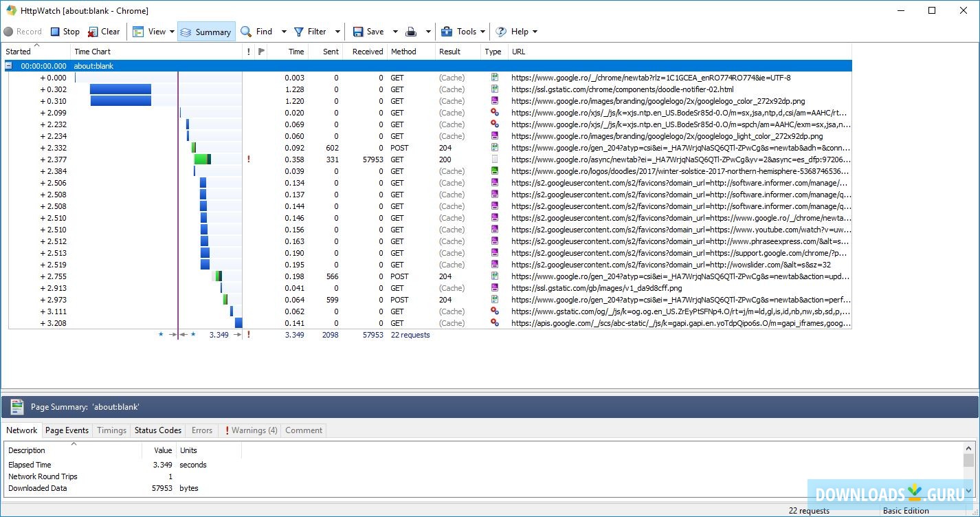Open the Status Codes tab
The height and width of the screenshot is (517, 980).
pos(158,430)
